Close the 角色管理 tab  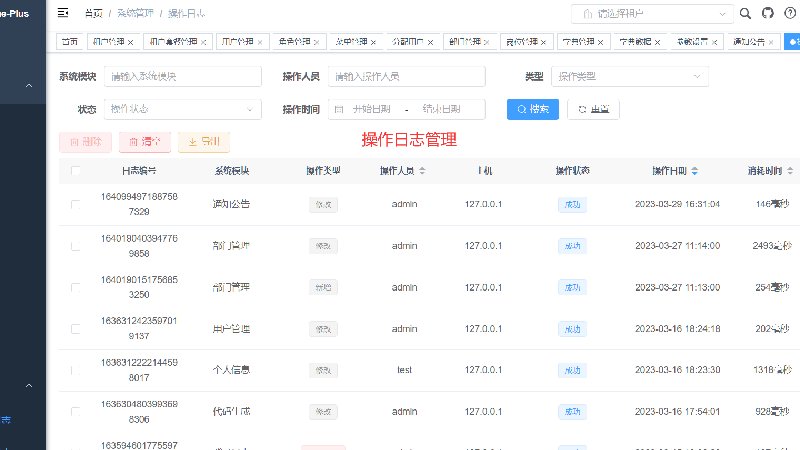click(316, 42)
